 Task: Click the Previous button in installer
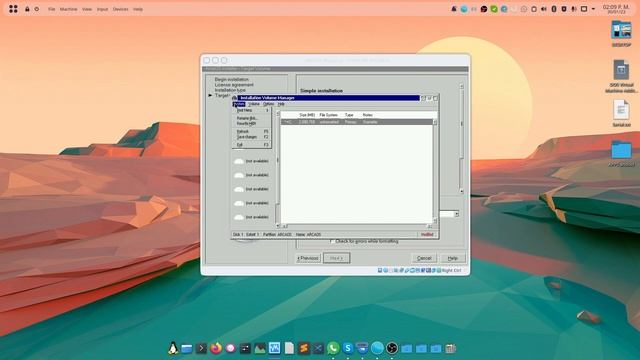pyautogui.click(x=308, y=258)
